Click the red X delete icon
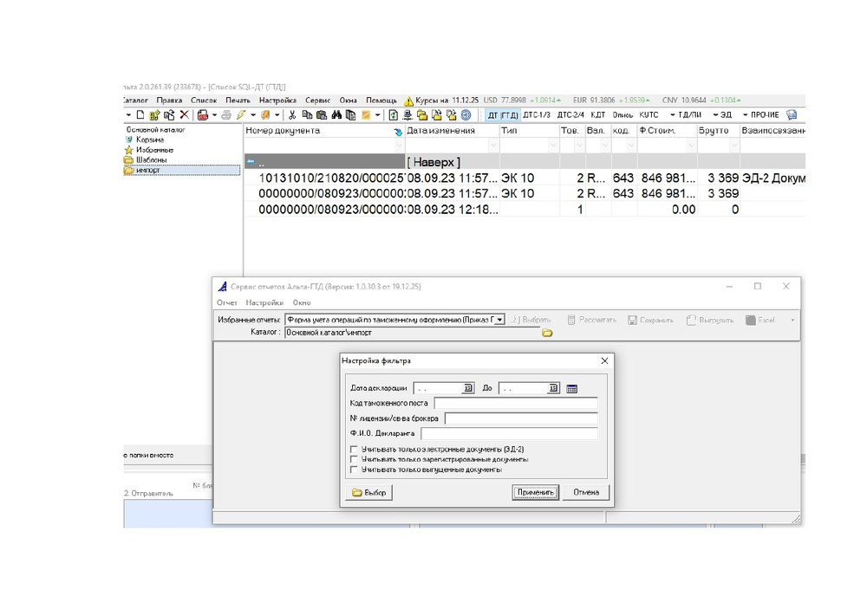867x616 pixels. point(184,115)
